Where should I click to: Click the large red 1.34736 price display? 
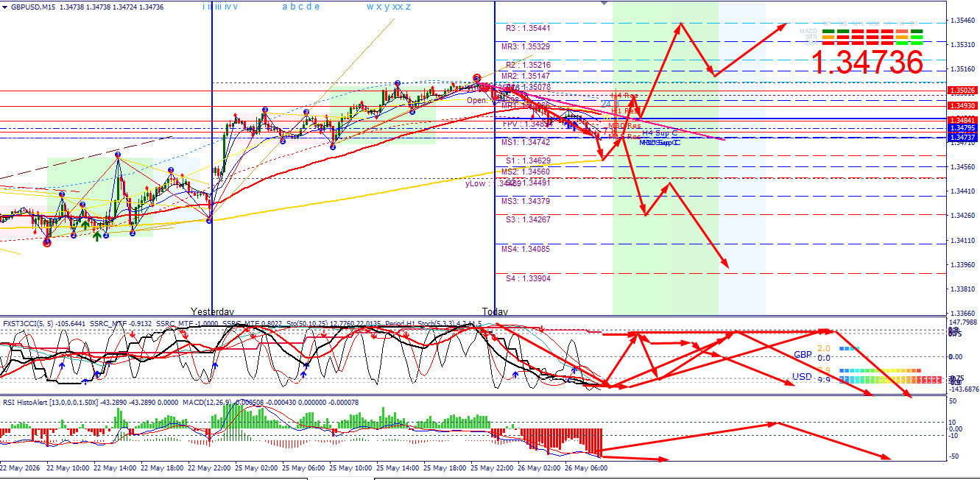point(867,63)
